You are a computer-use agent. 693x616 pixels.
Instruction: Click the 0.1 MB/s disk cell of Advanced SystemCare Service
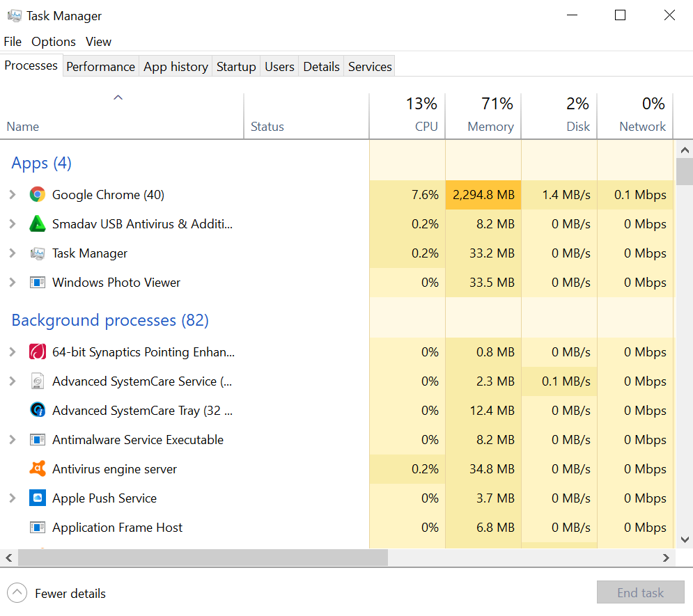(x=559, y=381)
